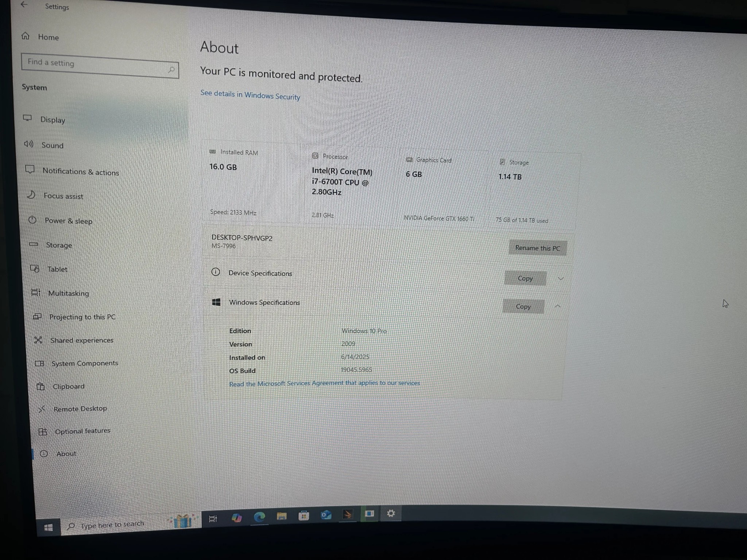Open Settings Home
The height and width of the screenshot is (560, 747).
[48, 37]
